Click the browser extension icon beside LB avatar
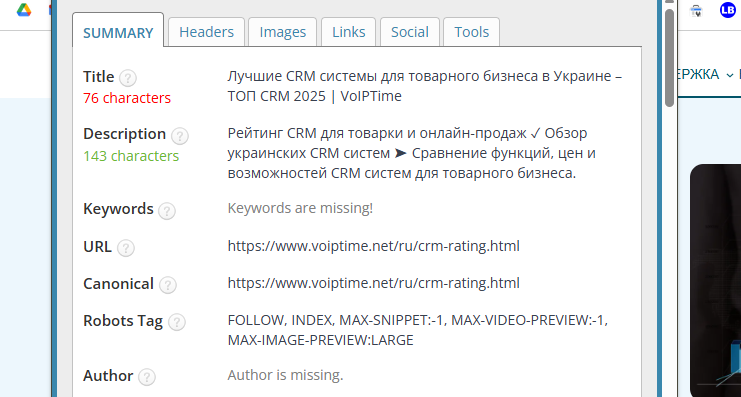 pyautogui.click(x=696, y=10)
